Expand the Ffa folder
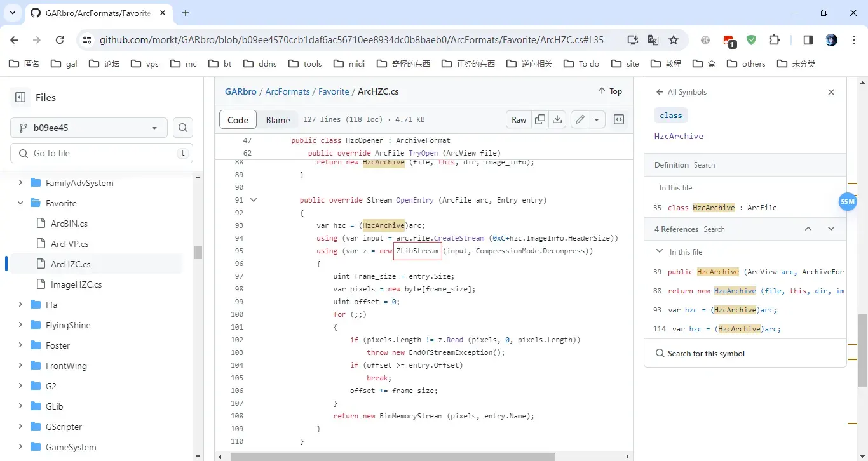The width and height of the screenshot is (868, 461). 20,305
